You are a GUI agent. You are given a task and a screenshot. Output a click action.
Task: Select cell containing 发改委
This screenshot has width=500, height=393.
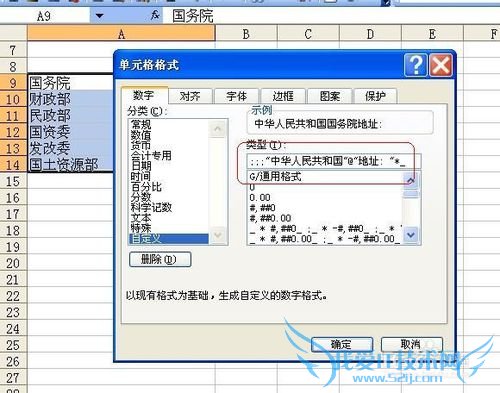(70, 148)
